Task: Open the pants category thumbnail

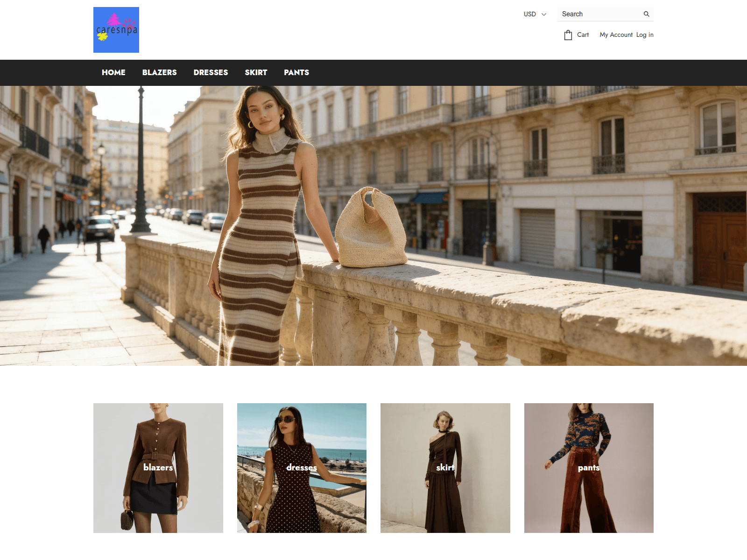Action: tap(589, 468)
